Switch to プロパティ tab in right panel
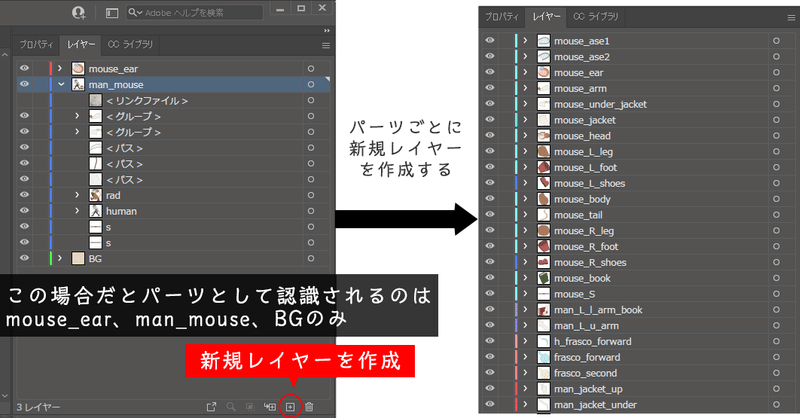 [x=502, y=17]
